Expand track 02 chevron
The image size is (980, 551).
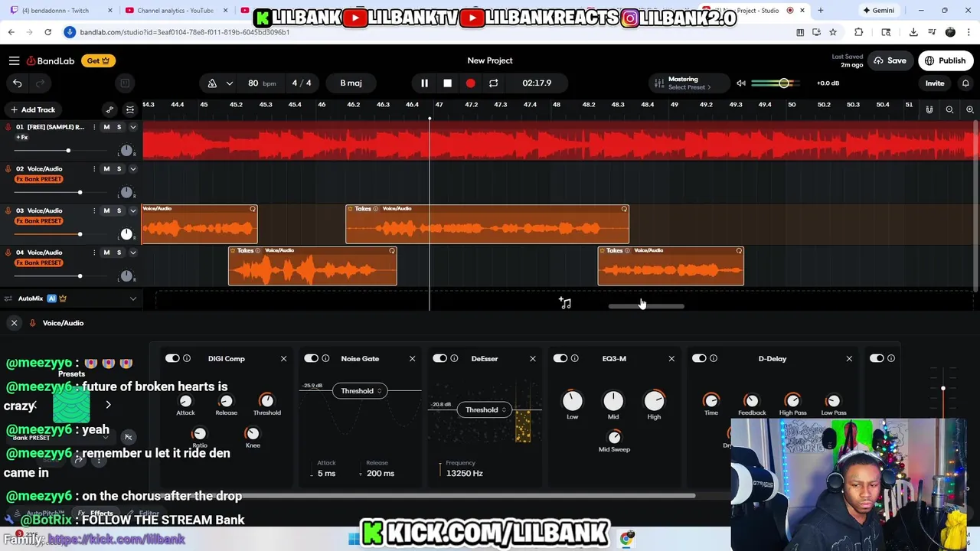point(132,168)
